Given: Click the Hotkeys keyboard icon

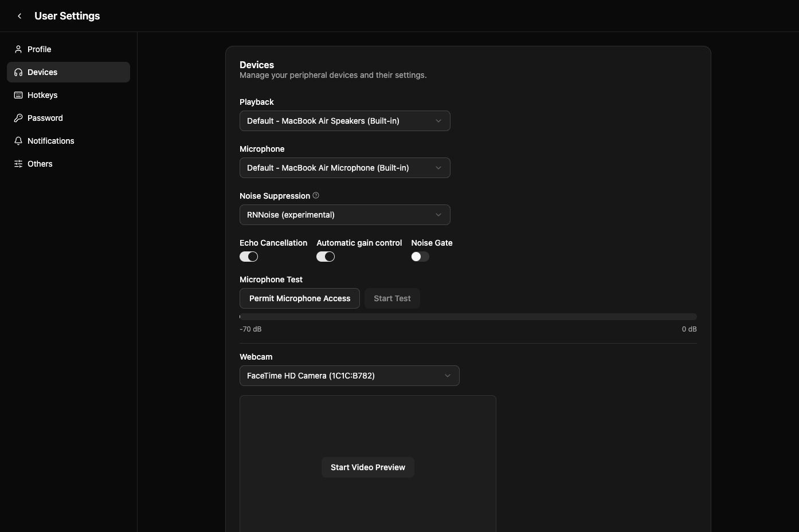Looking at the screenshot, I should point(18,95).
